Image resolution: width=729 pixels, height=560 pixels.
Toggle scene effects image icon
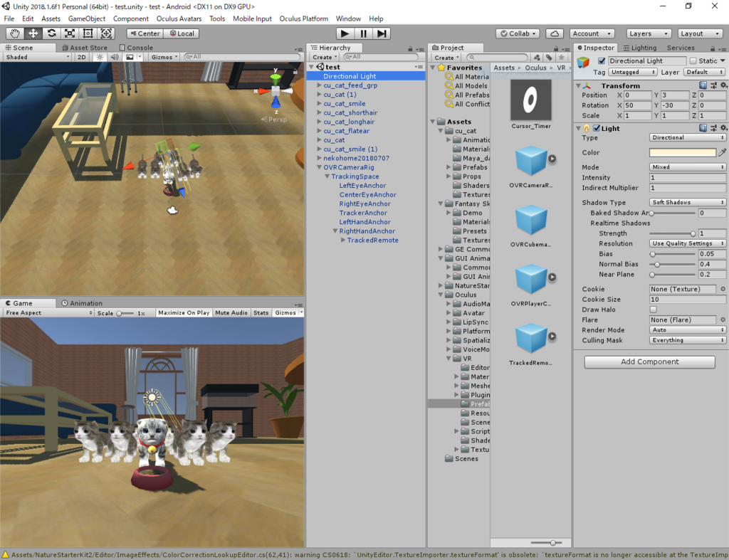(x=130, y=57)
